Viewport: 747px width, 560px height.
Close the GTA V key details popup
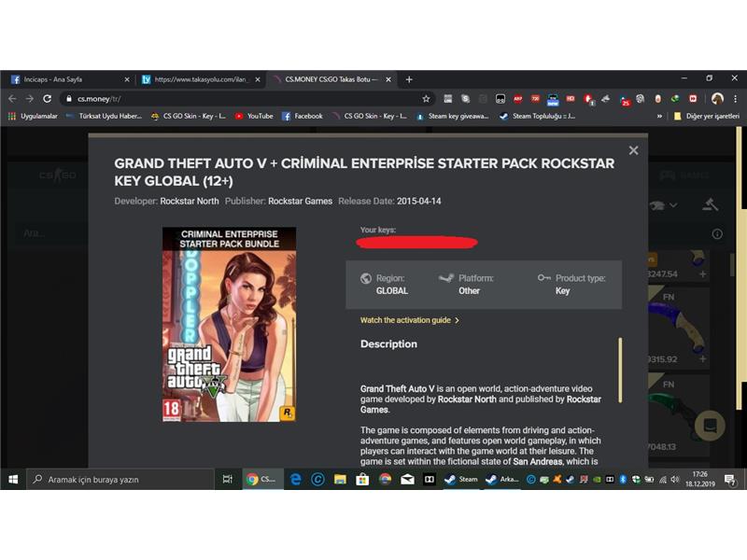(633, 150)
